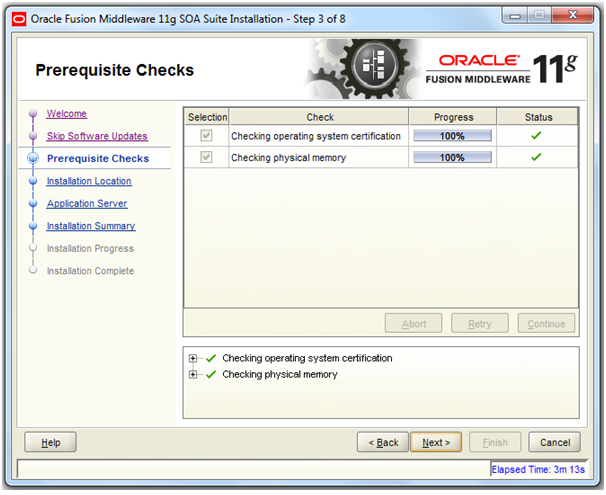The height and width of the screenshot is (495, 606).
Task: Proceed with the Next button
Action: (436, 442)
